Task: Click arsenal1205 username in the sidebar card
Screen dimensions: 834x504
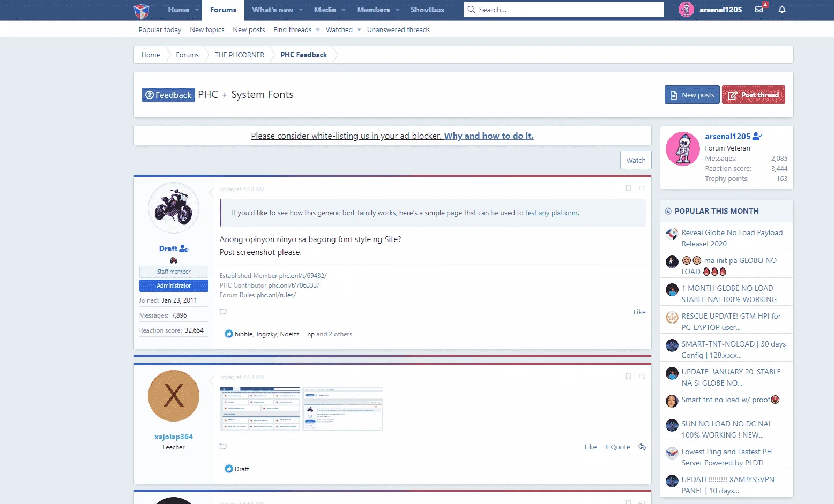Action: point(727,137)
